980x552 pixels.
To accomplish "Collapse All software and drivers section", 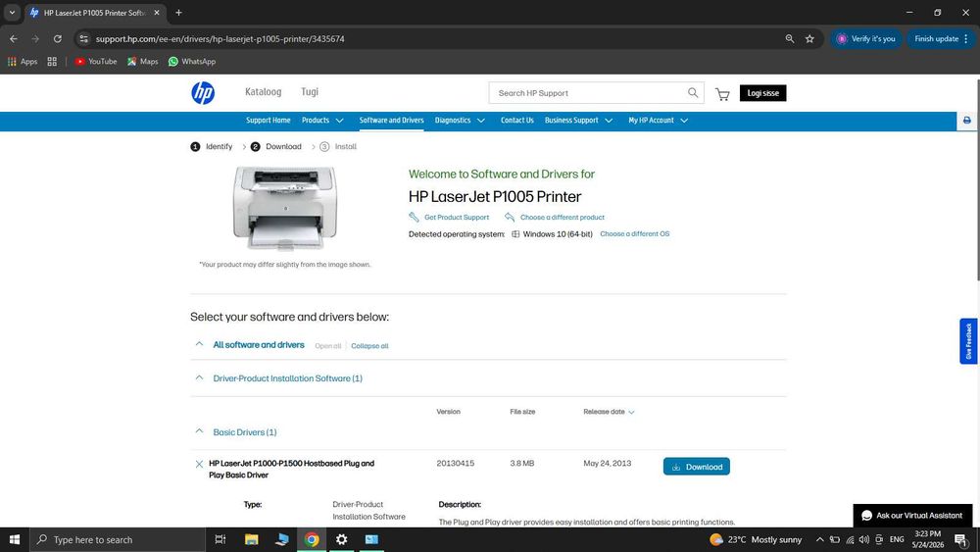I will (x=199, y=344).
